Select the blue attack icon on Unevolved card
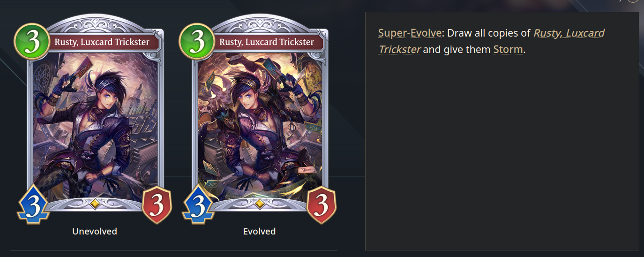 click(x=33, y=205)
